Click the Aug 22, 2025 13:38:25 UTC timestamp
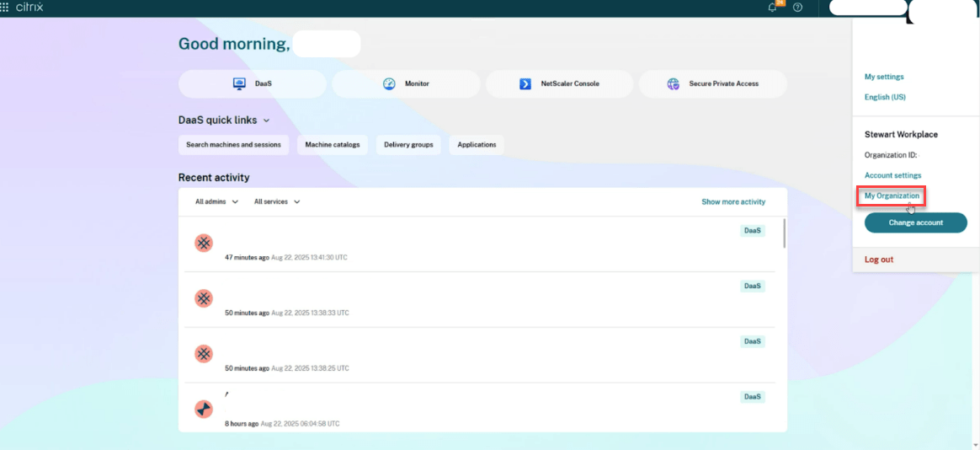Image resolution: width=980 pixels, height=450 pixels. tap(310, 368)
